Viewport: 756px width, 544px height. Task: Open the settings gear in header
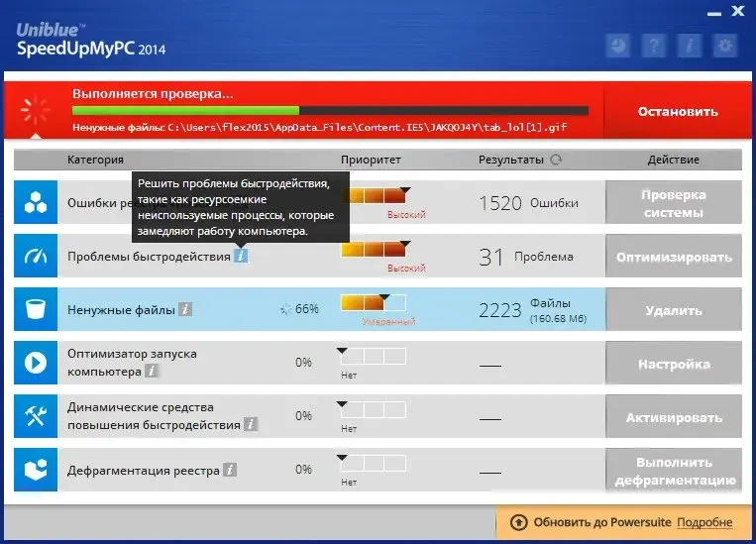coord(724,46)
